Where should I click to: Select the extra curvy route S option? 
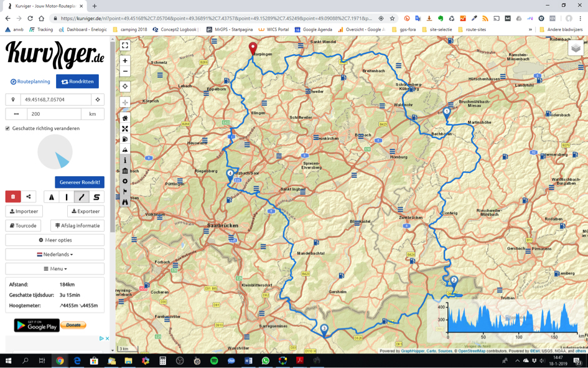click(96, 197)
